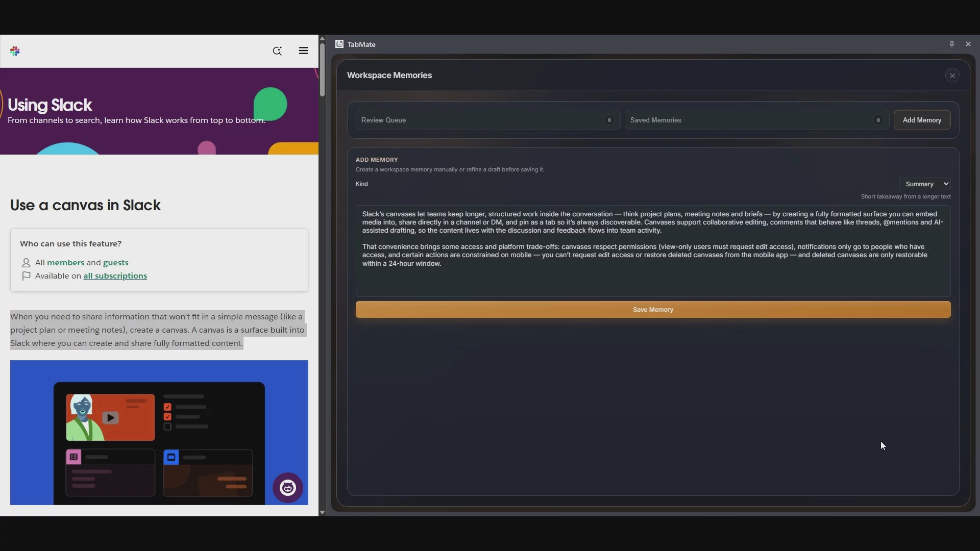
Task: Open the members link
Action: point(65,263)
